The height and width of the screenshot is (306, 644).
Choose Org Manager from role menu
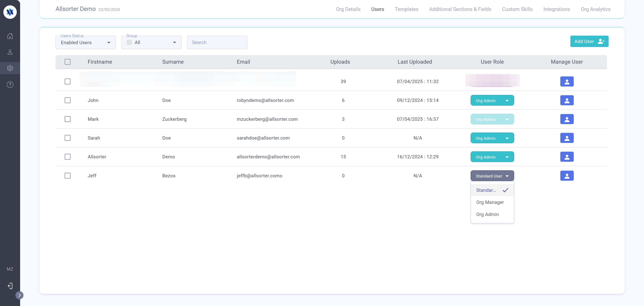(490, 202)
